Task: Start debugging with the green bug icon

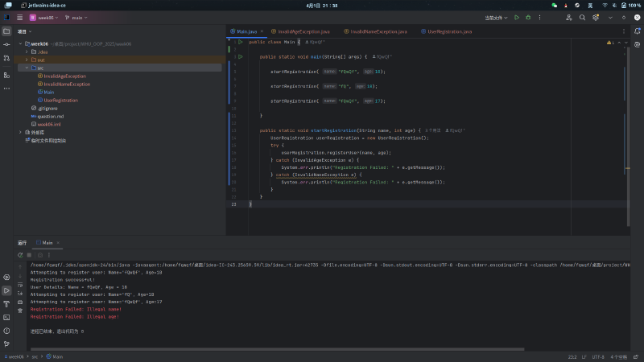Action: pyautogui.click(x=528, y=18)
